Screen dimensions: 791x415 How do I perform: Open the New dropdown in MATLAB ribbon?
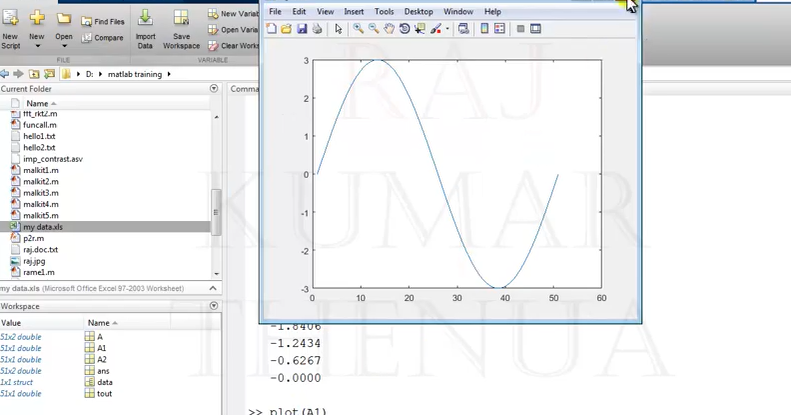(x=36, y=31)
